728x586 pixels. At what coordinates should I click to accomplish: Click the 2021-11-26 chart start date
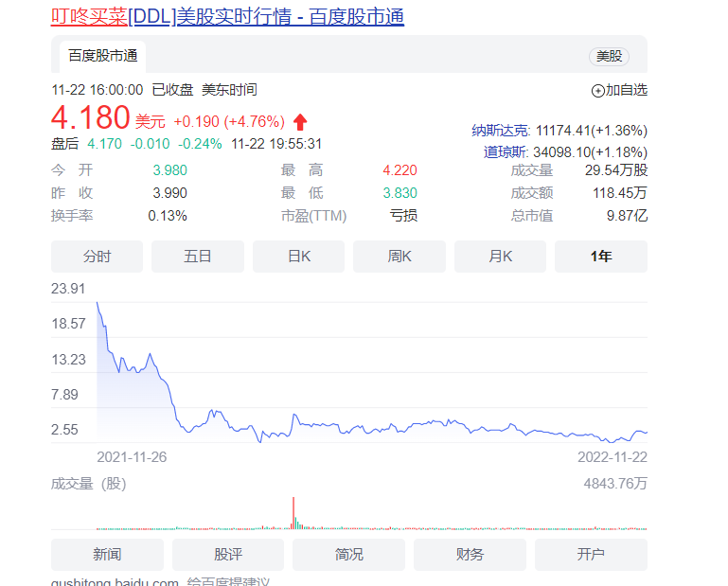click(132, 457)
